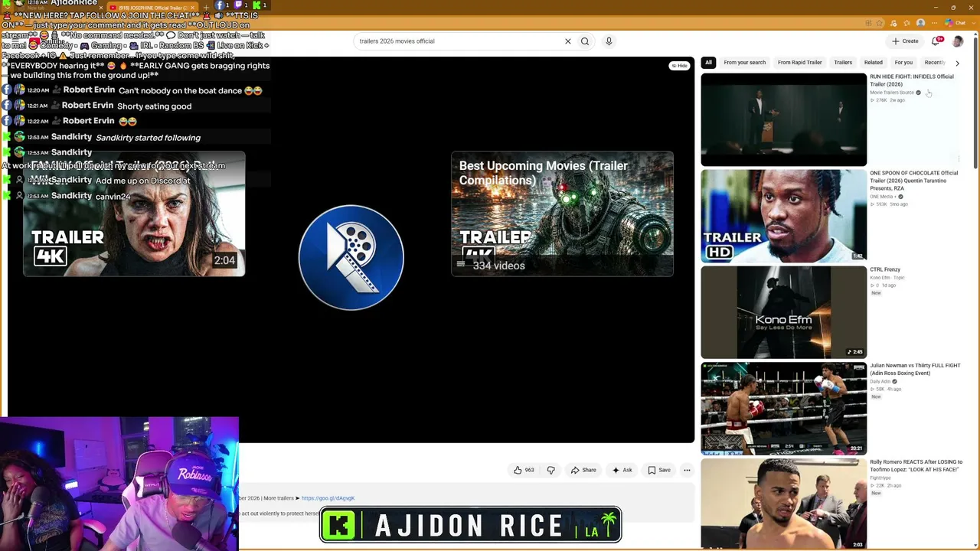This screenshot has height=551, width=980.
Task: Open RUN HIDE FIGHT: INFIDELS trailer title
Action: 912,80
